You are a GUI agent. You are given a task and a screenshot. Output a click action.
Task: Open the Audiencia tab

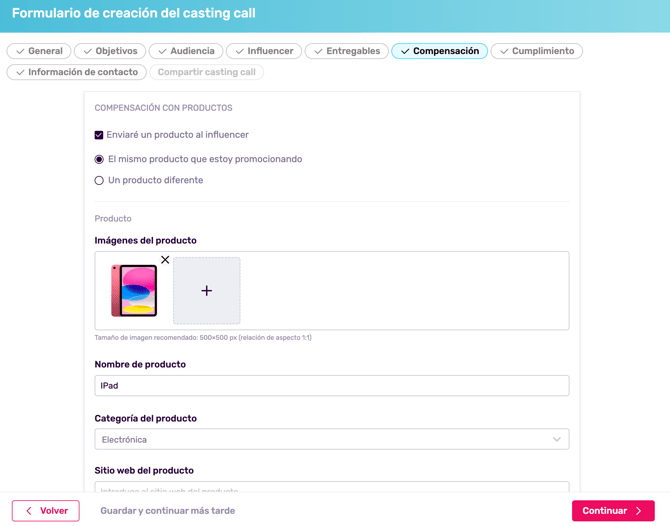(185, 51)
